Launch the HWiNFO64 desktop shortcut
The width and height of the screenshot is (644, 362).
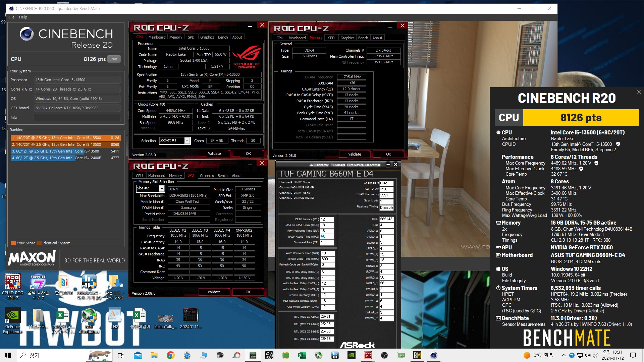[89, 286]
